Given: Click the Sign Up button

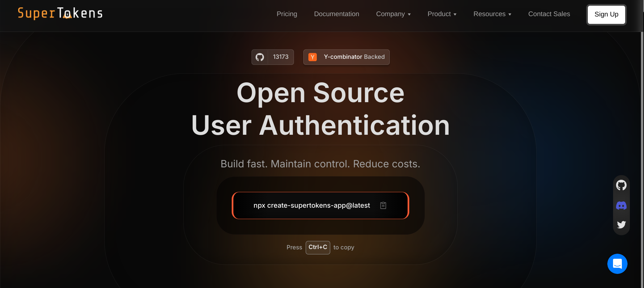Looking at the screenshot, I should click(x=606, y=14).
